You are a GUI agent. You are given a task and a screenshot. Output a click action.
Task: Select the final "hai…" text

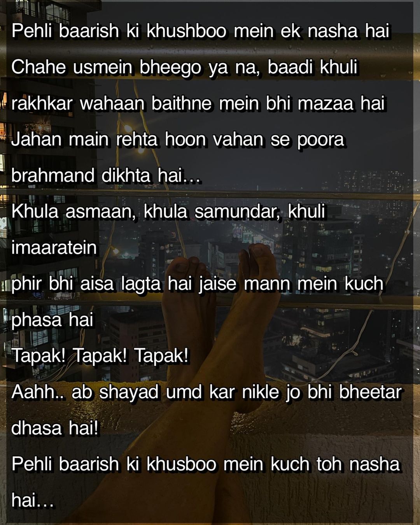click(x=33, y=500)
